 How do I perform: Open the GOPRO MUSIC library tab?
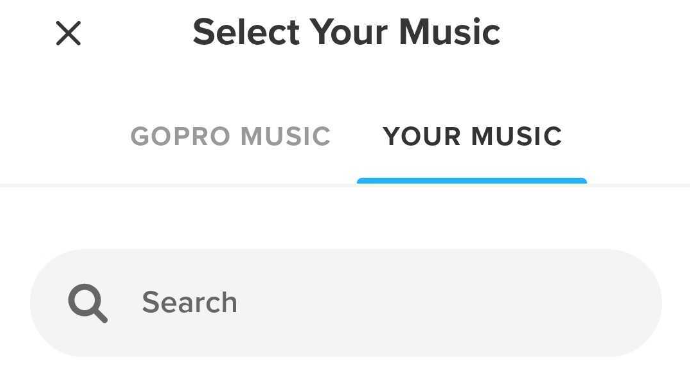(x=231, y=136)
